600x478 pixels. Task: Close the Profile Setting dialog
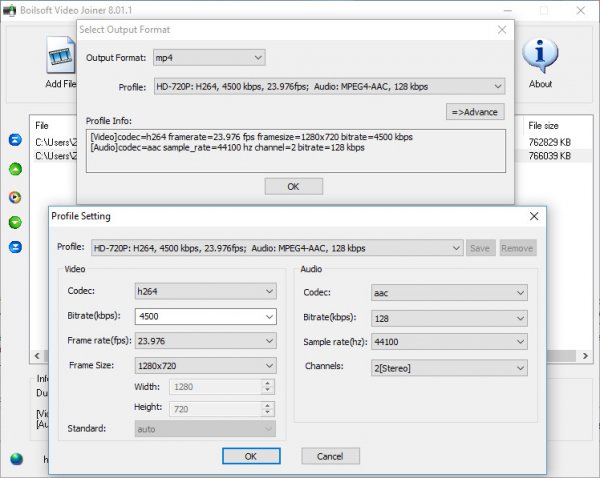pos(534,216)
